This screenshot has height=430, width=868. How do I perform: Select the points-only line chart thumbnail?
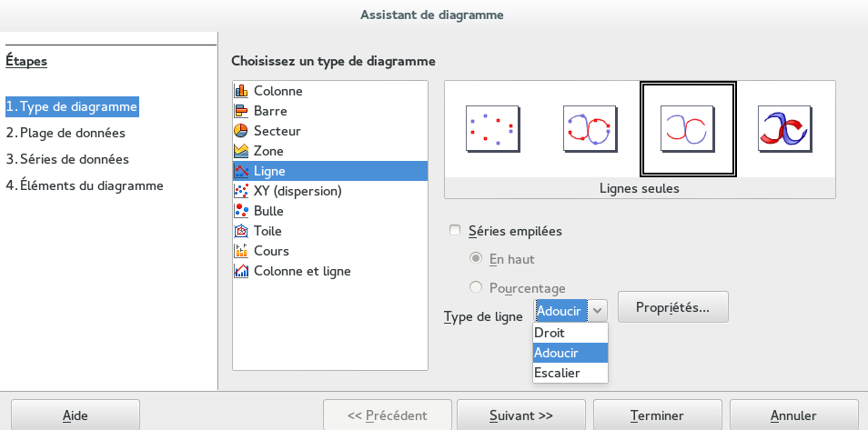(491, 127)
